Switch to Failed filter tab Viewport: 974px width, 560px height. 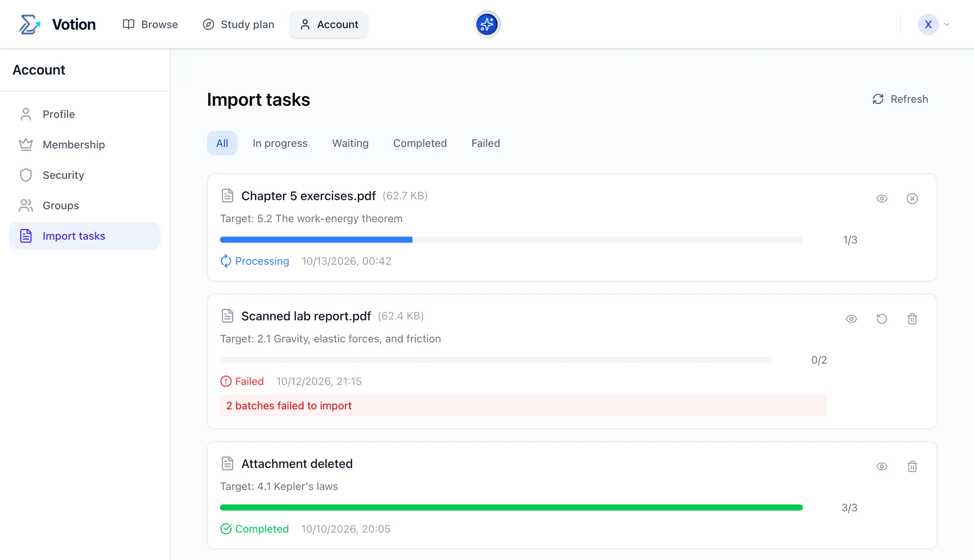pos(485,143)
